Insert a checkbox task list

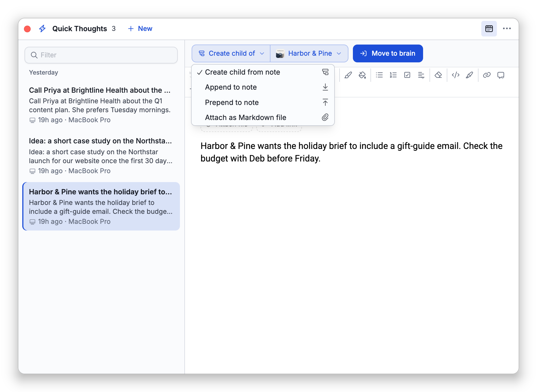click(x=407, y=75)
